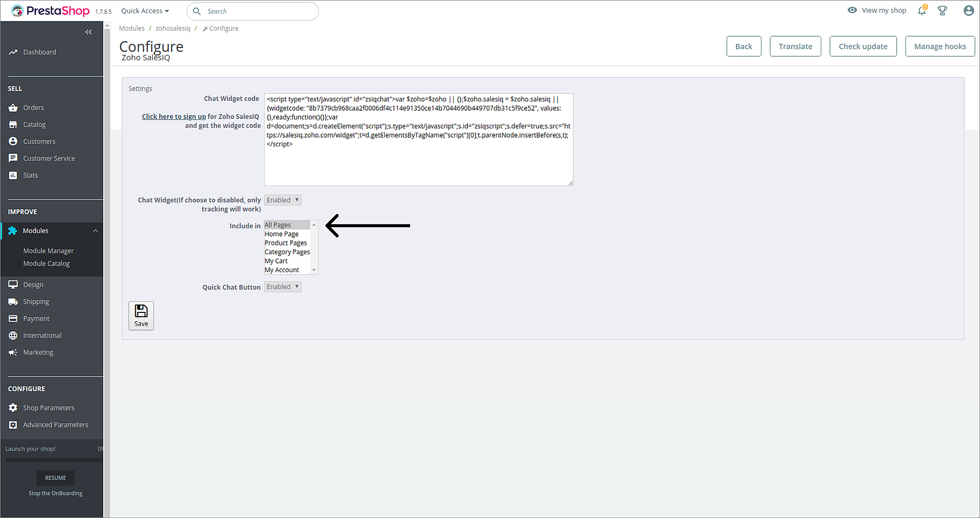Image resolution: width=980 pixels, height=518 pixels.
Task: Click the onboarding progress bar
Action: pyautogui.click(x=54, y=460)
